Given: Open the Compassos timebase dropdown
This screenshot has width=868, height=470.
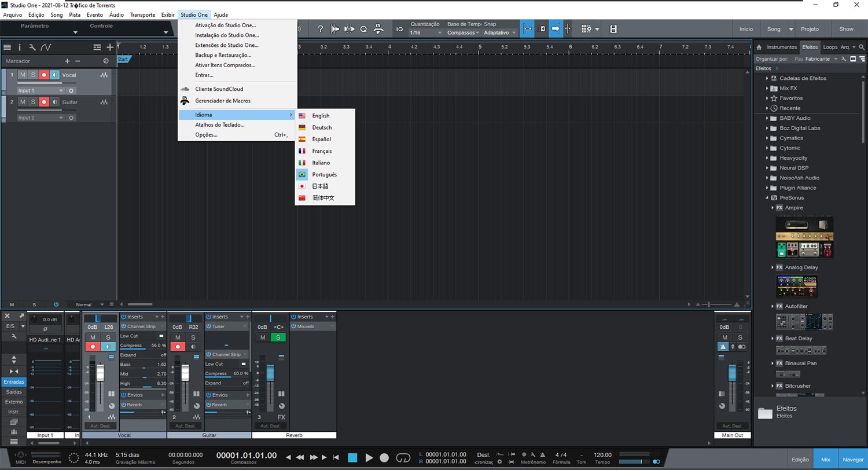Looking at the screenshot, I should [x=464, y=33].
